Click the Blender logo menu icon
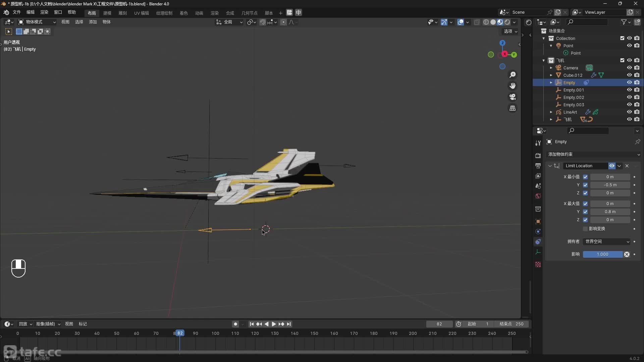This screenshot has width=644, height=362. coord(6,12)
